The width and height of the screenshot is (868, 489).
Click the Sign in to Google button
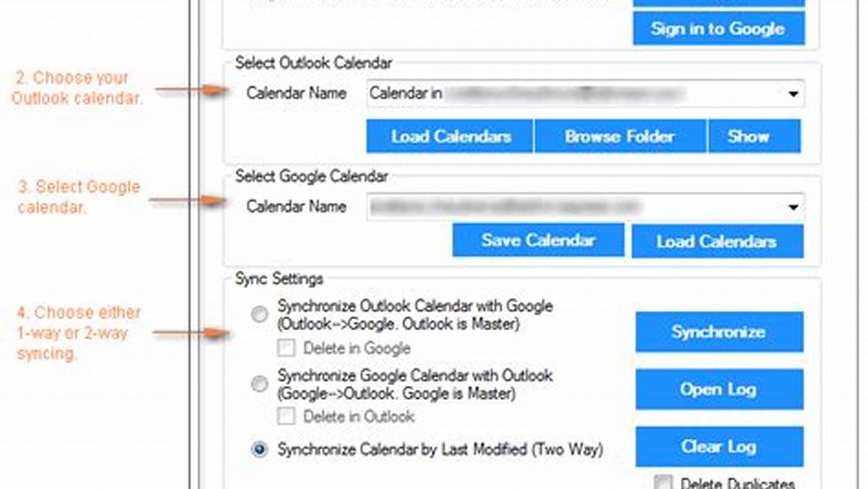pos(717,29)
